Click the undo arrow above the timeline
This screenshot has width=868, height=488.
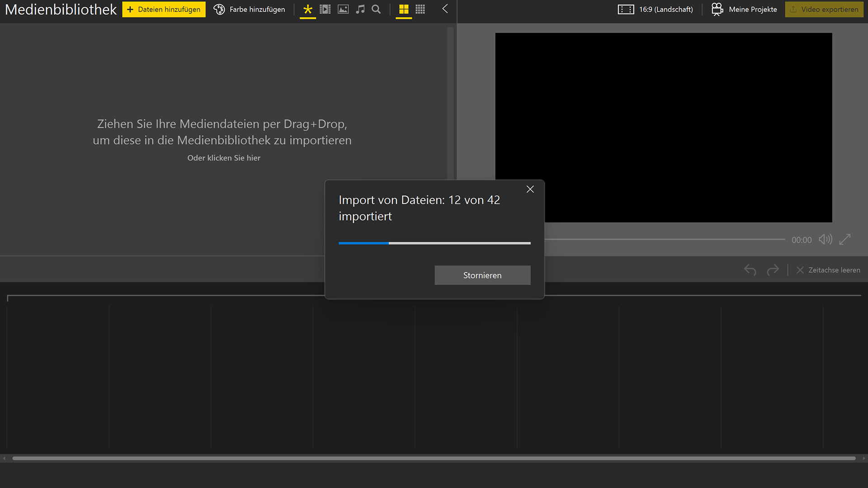(x=750, y=270)
